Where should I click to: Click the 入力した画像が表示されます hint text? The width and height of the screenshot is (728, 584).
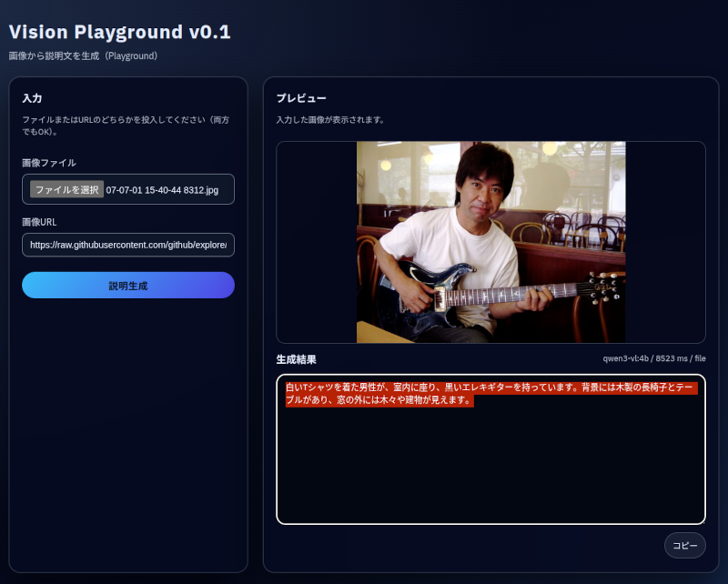330,120
